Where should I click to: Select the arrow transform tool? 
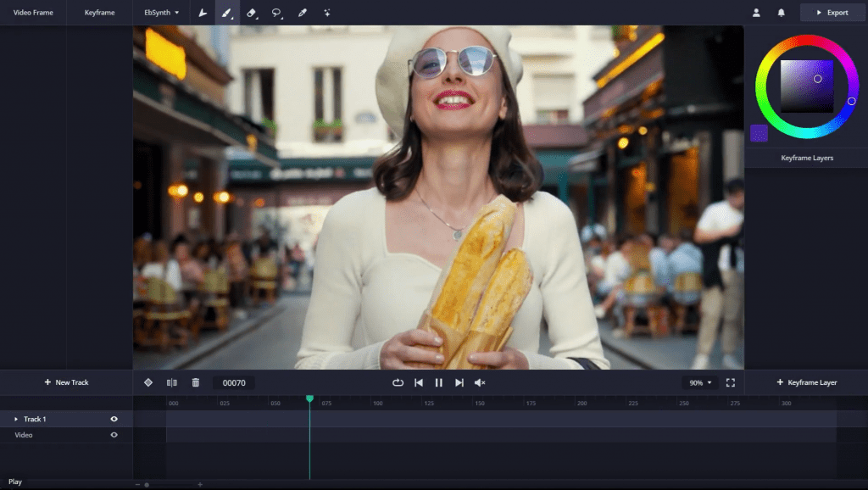[x=203, y=12]
